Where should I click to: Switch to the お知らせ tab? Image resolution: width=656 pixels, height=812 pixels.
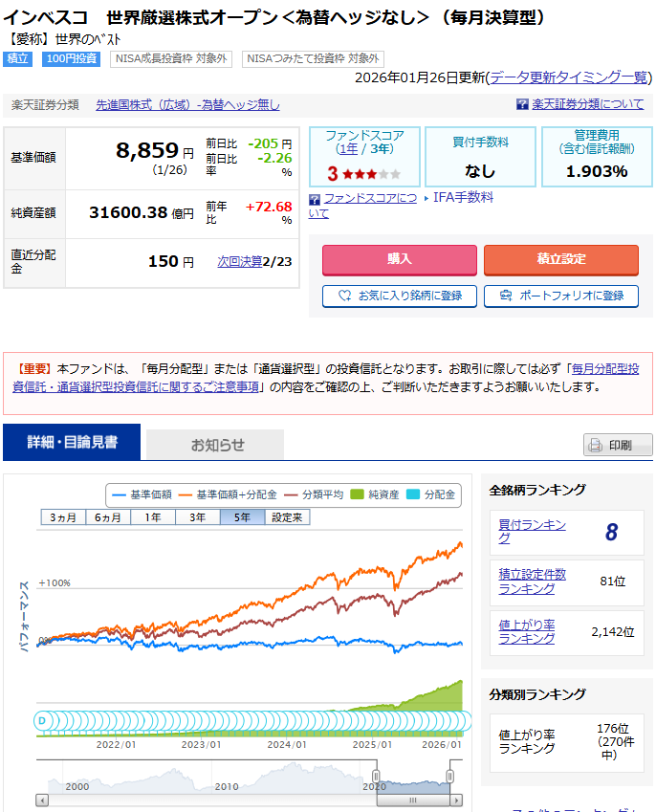pyautogui.click(x=216, y=445)
